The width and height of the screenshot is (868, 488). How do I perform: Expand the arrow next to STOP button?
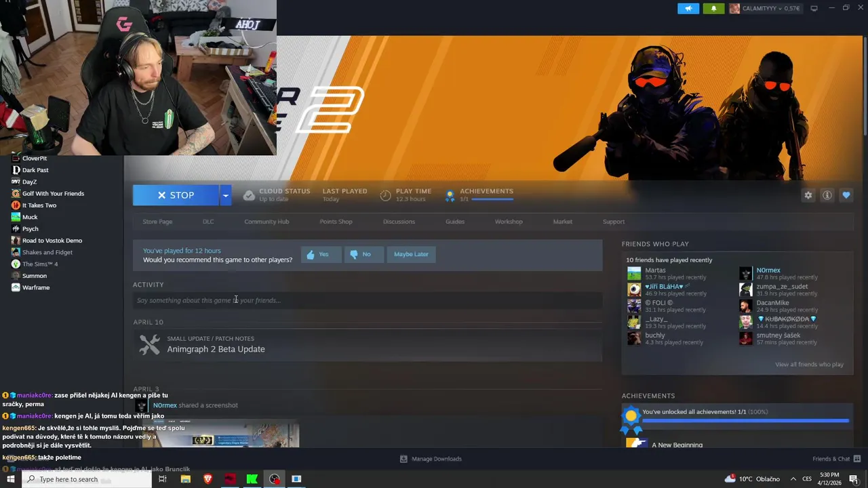tap(225, 195)
